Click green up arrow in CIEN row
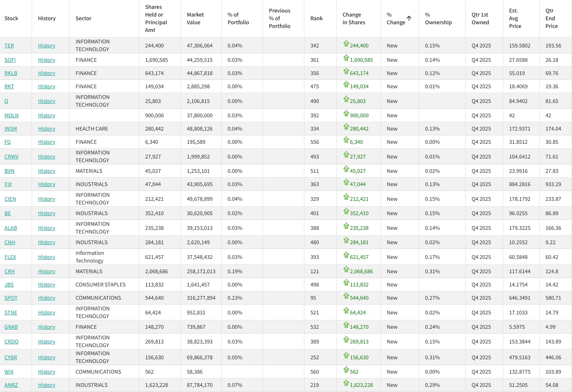 346,197
